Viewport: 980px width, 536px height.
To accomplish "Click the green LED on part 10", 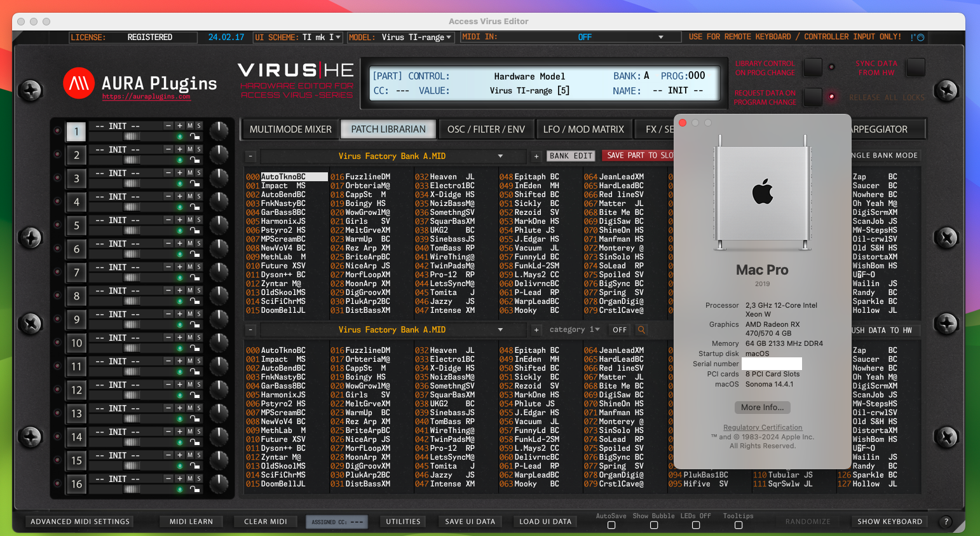I will pos(180,348).
